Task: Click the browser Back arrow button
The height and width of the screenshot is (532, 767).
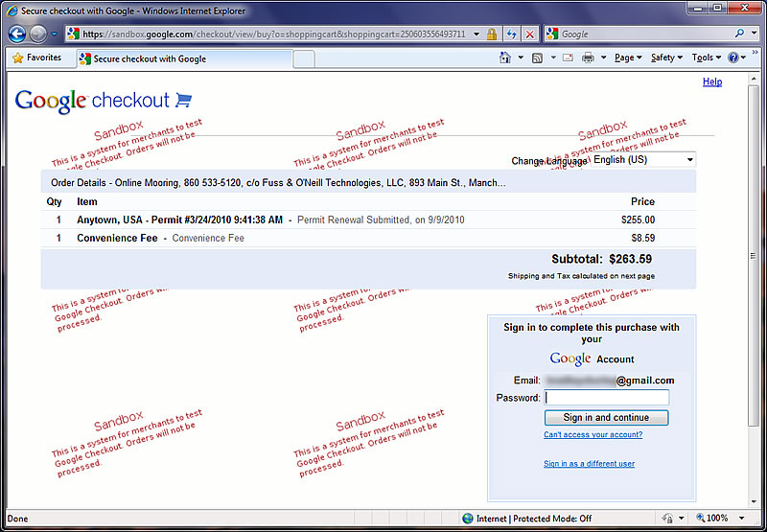Action: tap(17, 34)
